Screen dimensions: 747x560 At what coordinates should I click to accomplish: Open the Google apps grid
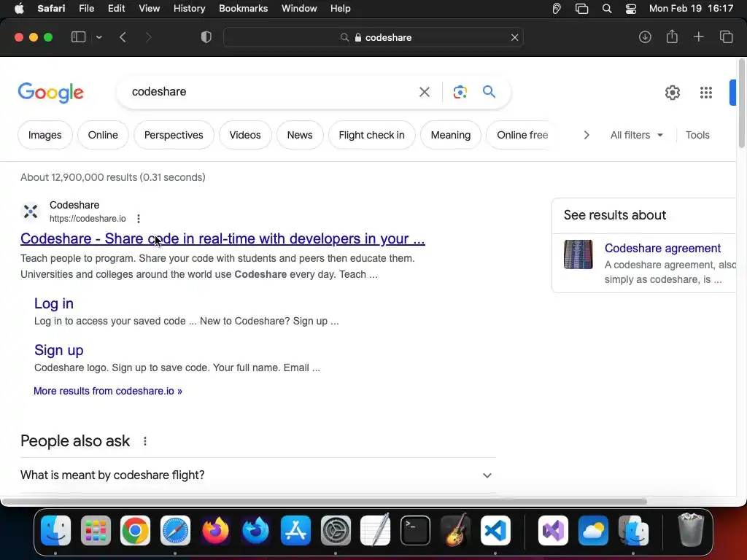(706, 93)
